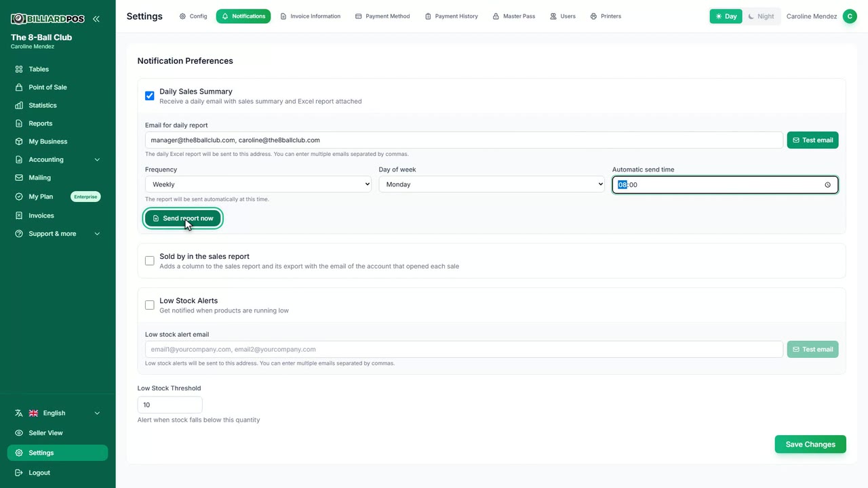Image resolution: width=868 pixels, height=488 pixels.
Task: Click the Statistics bar chart icon
Action: pyautogui.click(x=19, y=106)
